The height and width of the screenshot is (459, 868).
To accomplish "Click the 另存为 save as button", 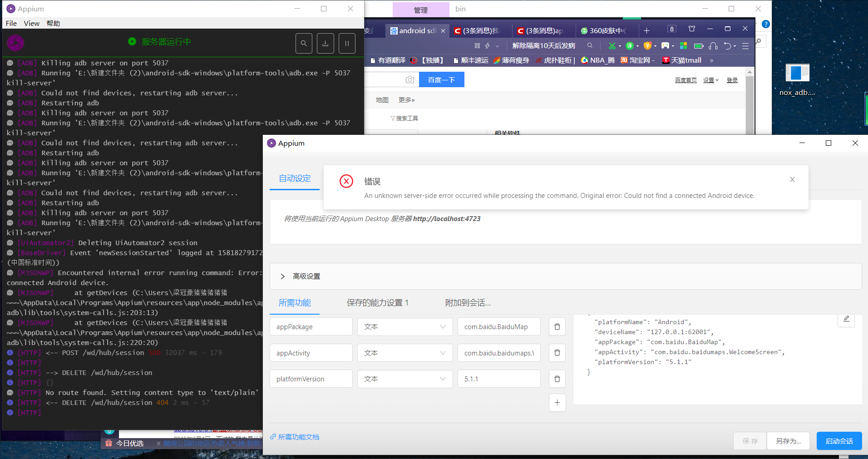I will (x=788, y=441).
